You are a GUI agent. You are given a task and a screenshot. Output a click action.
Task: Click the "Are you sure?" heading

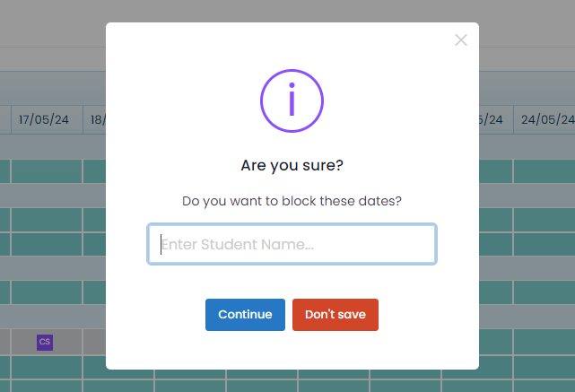(x=292, y=166)
